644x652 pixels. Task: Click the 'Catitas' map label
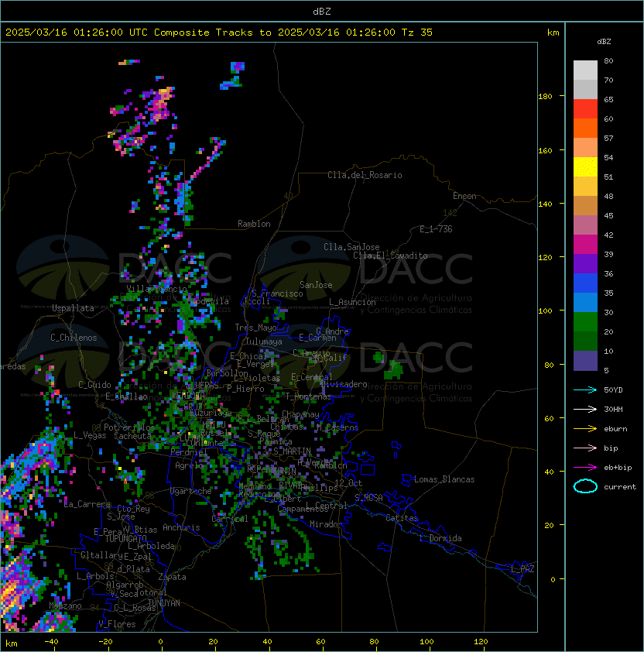tap(402, 518)
